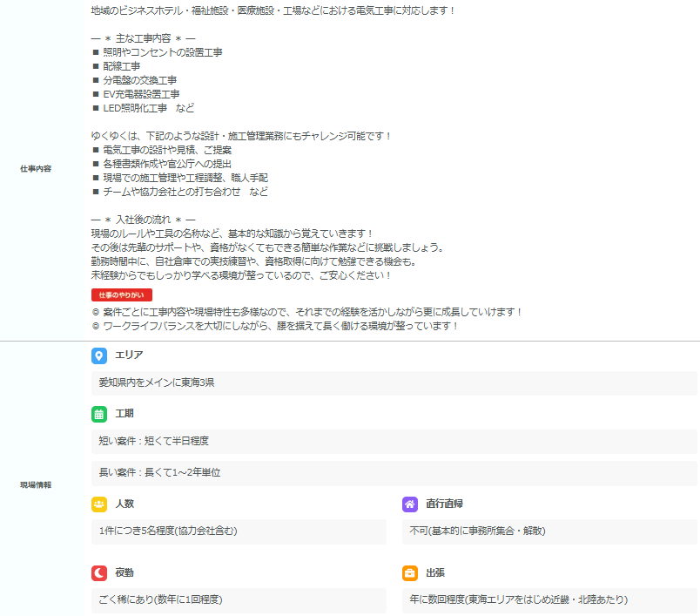Click the line starting ゆくゆくは、下記のような設計
Screen dimensions: 700x616
(241, 136)
